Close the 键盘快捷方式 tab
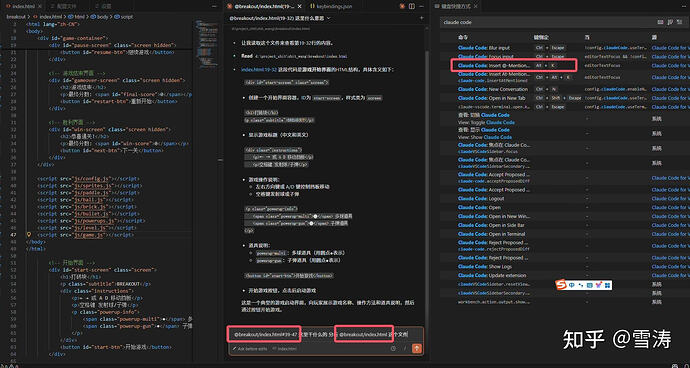This screenshot has height=368, width=690. coord(477,7)
